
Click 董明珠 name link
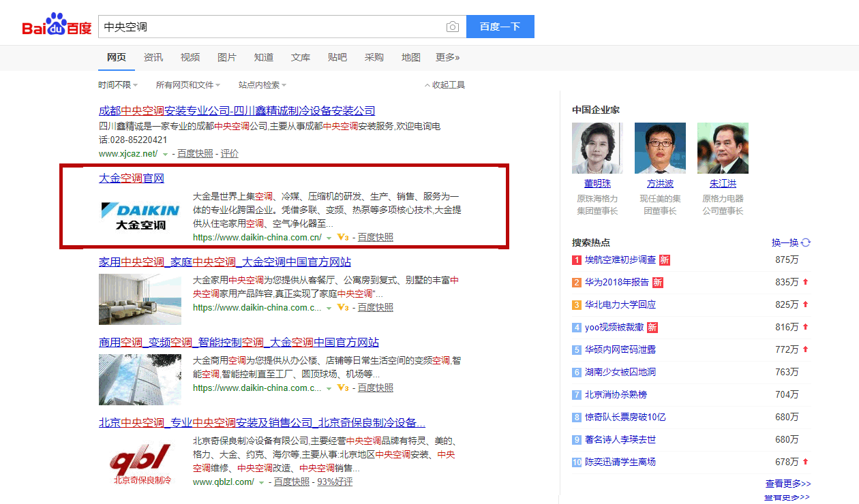[x=598, y=184]
